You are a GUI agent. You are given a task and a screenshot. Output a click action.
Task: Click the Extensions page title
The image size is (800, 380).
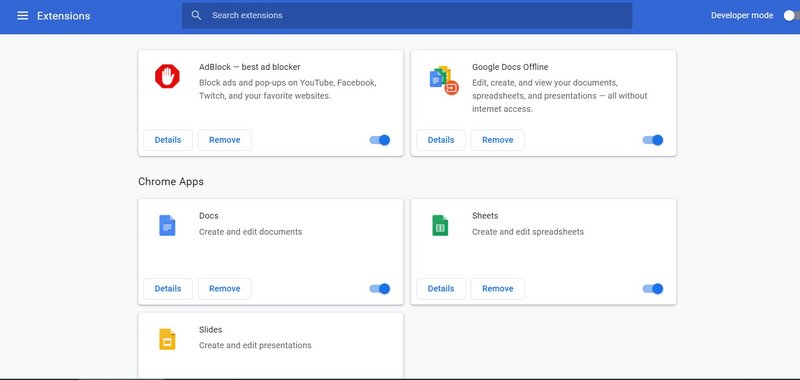click(x=64, y=16)
